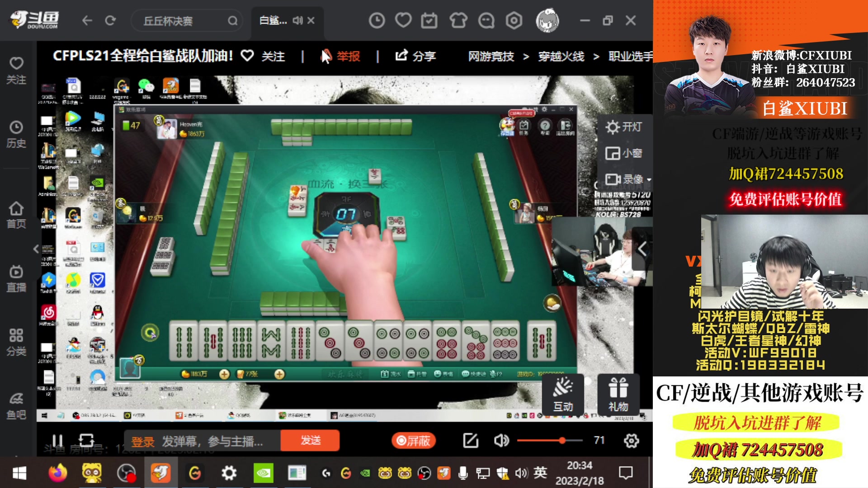Send the danmaku with 发送

click(x=310, y=441)
